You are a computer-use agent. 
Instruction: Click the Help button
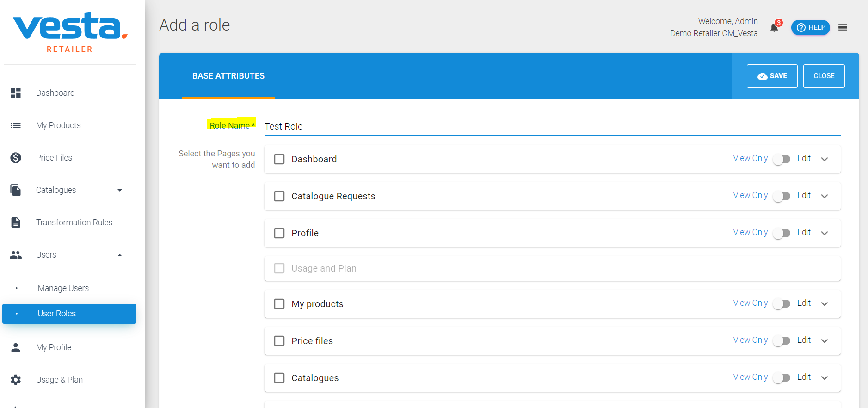(811, 27)
